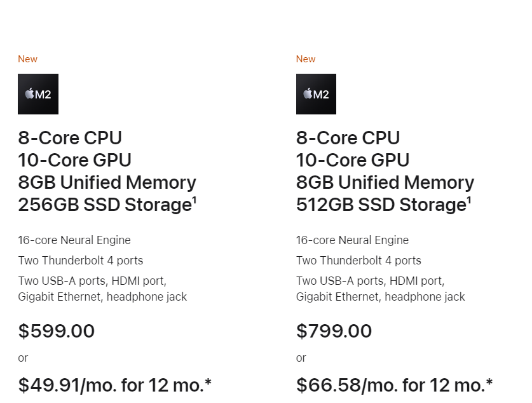Click 8-Core CPU heading in the left column

point(70,138)
